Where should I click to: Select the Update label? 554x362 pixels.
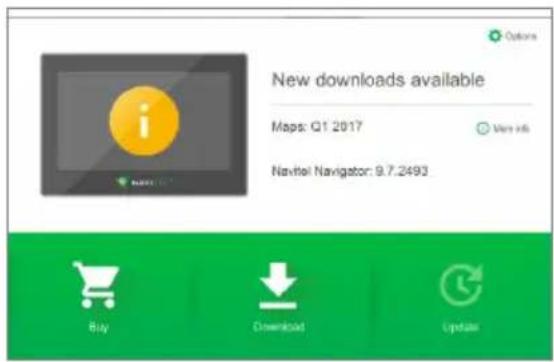(x=461, y=327)
